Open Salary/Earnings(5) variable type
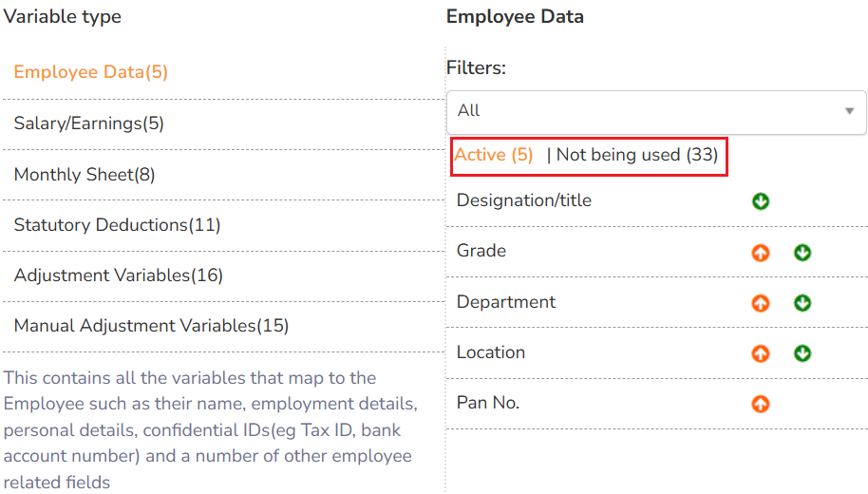 pos(89,123)
